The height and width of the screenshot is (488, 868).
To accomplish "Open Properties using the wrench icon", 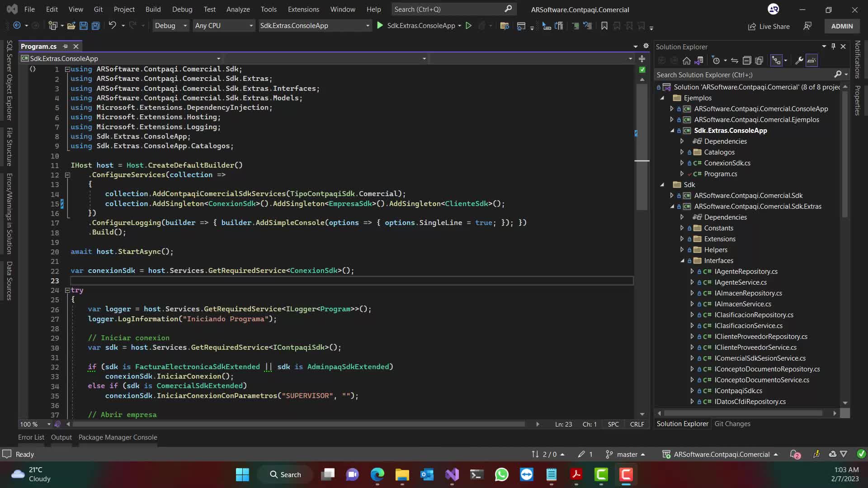I will pyautogui.click(x=799, y=61).
